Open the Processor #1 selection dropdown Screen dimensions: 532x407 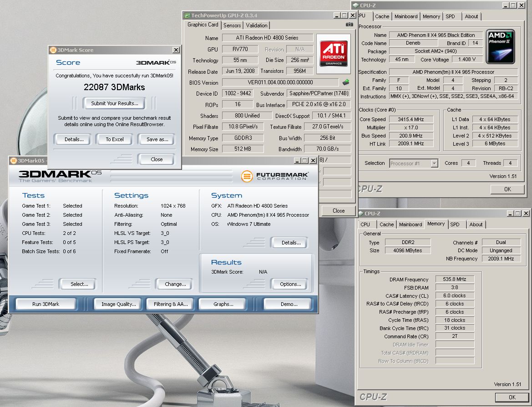point(434,163)
